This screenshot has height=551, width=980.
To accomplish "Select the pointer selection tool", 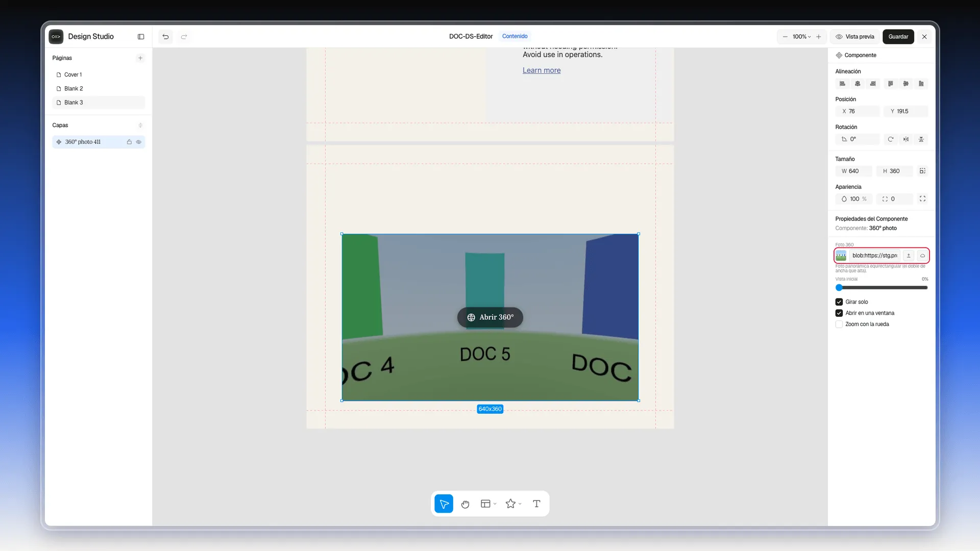I will [x=444, y=504].
